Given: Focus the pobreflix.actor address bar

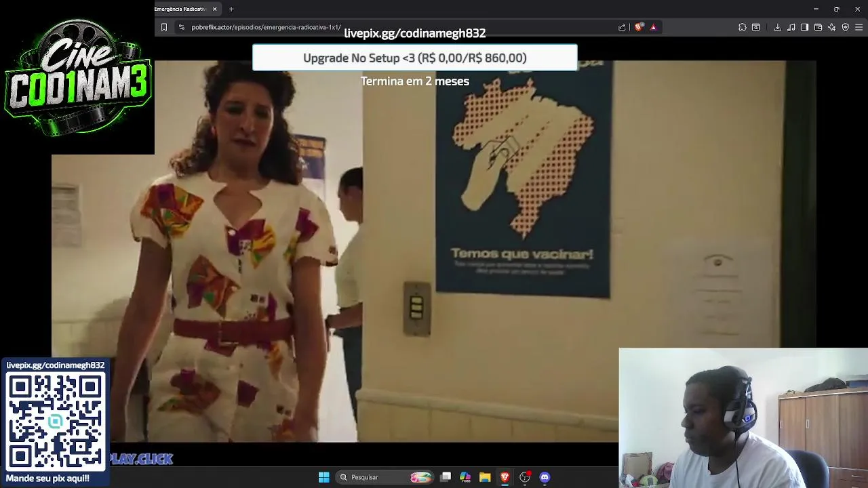Looking at the screenshot, I should [400, 27].
